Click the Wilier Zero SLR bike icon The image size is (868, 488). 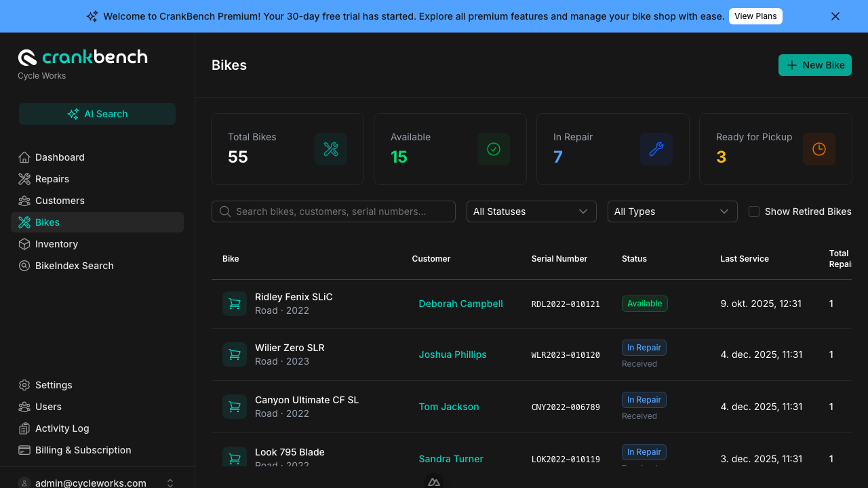tap(235, 354)
